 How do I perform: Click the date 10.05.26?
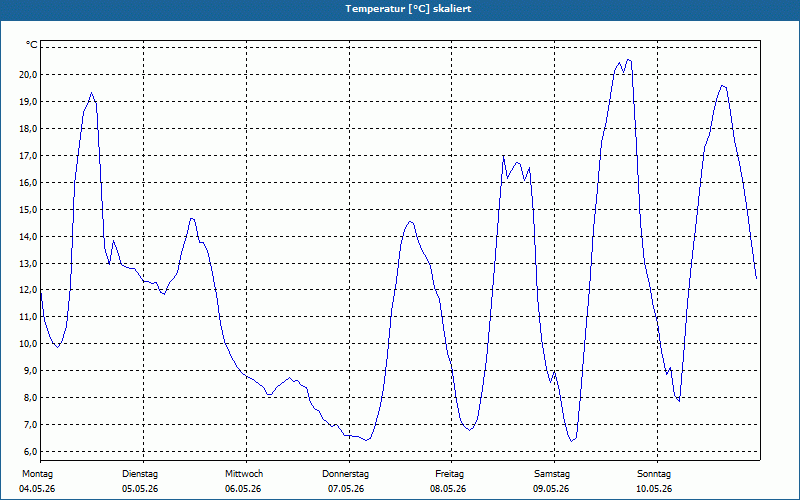pos(654,489)
